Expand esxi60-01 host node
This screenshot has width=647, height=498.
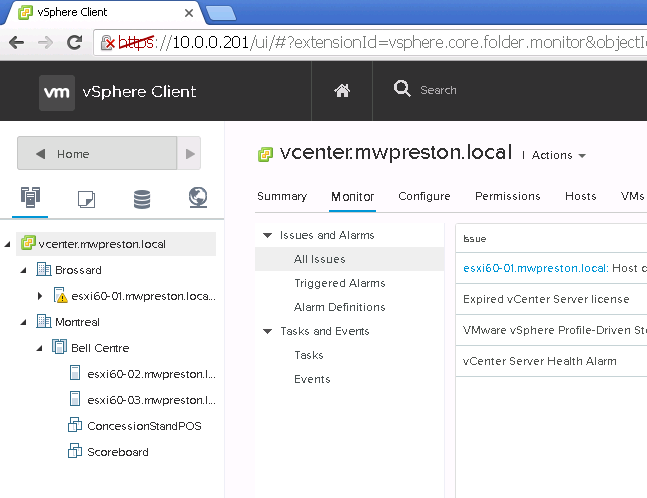(x=40, y=296)
